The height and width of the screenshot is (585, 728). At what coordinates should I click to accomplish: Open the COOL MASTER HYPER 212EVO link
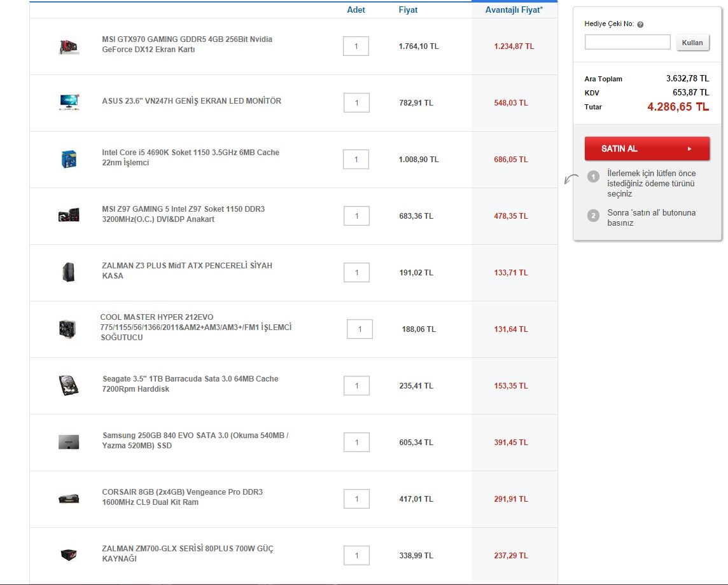coord(196,327)
